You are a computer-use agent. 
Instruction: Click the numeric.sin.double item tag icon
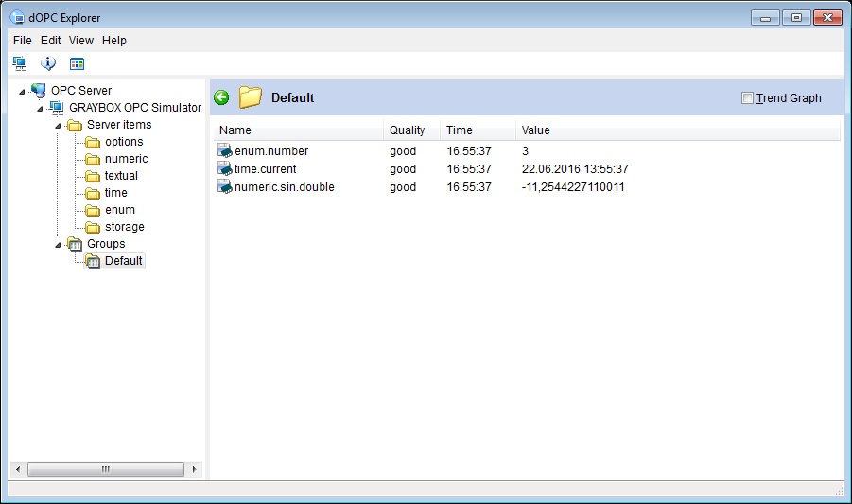[x=225, y=186]
